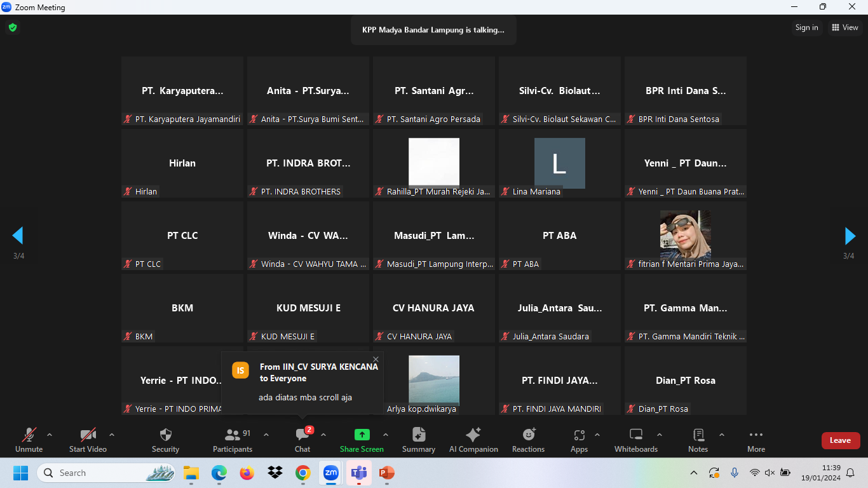868x488 pixels.
Task: Go to next gallery page with right arrow
Action: coord(850,236)
